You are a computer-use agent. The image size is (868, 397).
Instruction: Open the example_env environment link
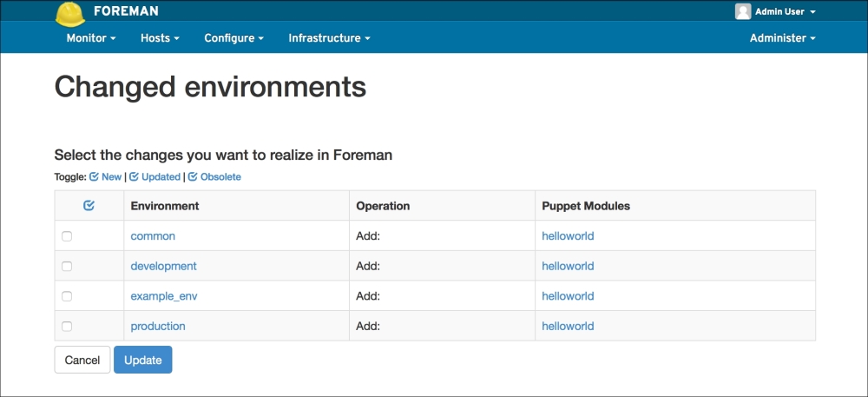[x=164, y=296]
